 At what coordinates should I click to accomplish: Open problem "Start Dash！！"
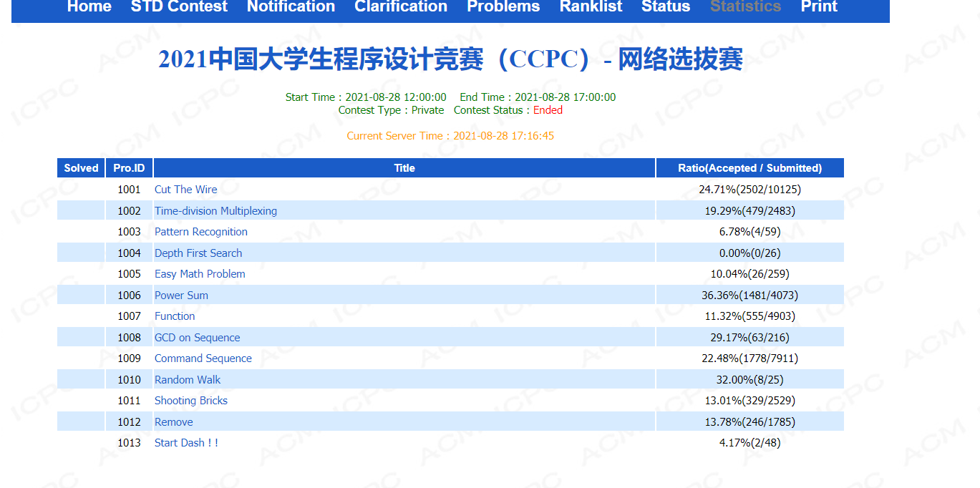[x=186, y=442]
